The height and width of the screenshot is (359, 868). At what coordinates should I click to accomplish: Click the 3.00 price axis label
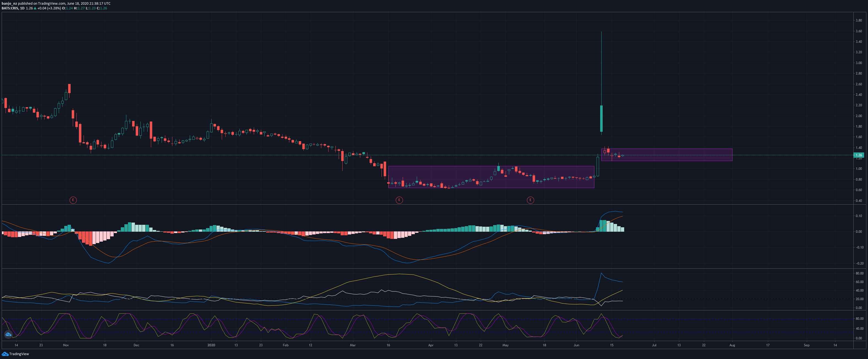pyautogui.click(x=859, y=63)
